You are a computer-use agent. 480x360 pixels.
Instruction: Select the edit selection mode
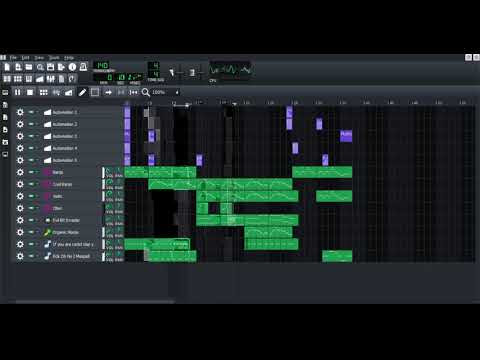(x=95, y=92)
